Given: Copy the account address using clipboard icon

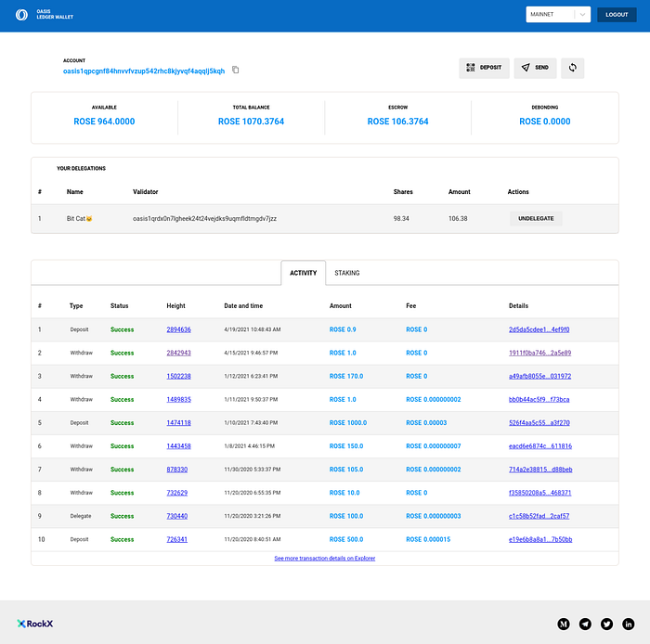Looking at the screenshot, I should coord(236,70).
